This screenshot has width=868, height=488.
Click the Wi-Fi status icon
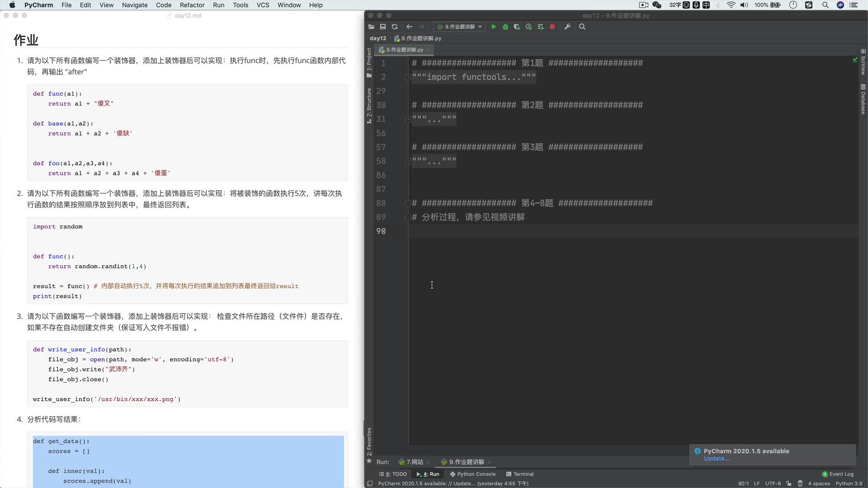coord(731,5)
